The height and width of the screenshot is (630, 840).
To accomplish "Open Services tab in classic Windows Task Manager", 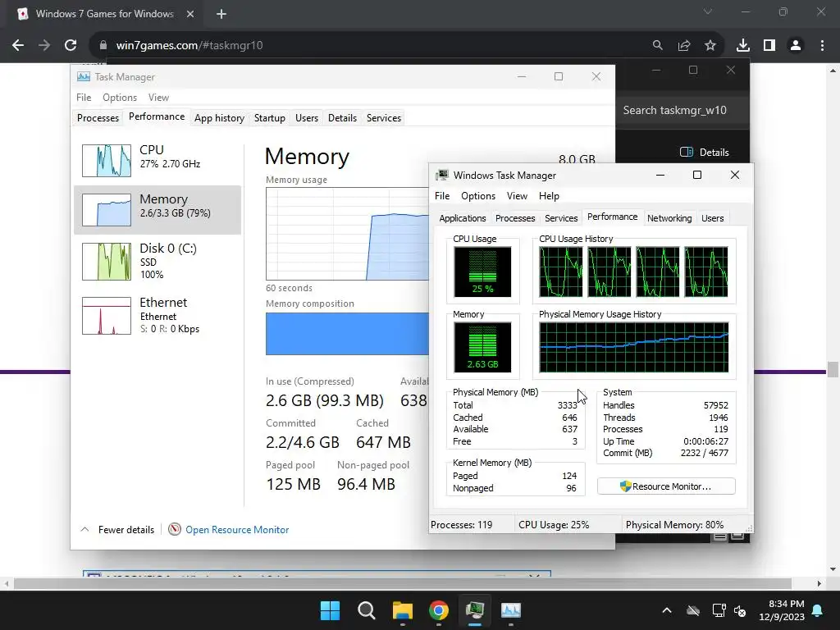I will pos(561,218).
